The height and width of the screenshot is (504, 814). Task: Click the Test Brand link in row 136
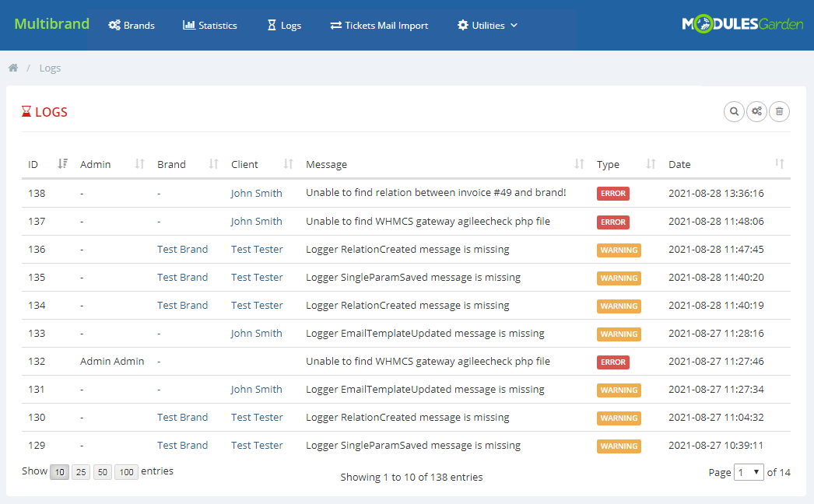pyautogui.click(x=182, y=249)
